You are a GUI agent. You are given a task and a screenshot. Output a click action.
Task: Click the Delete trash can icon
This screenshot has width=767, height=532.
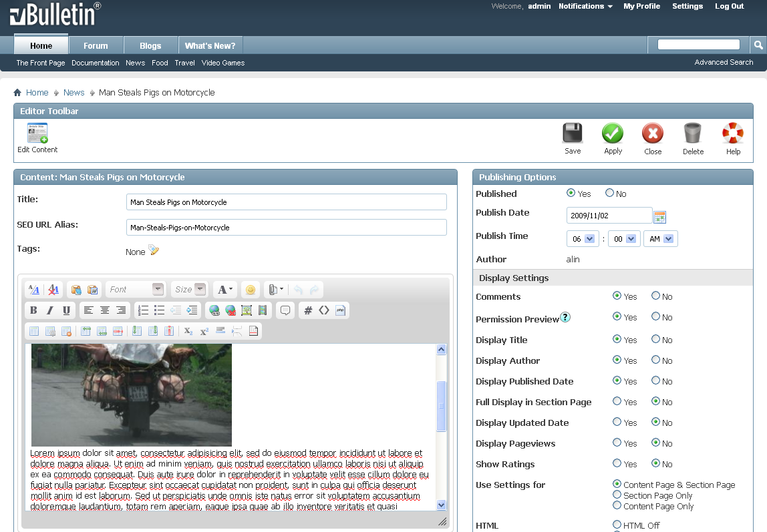(693, 134)
